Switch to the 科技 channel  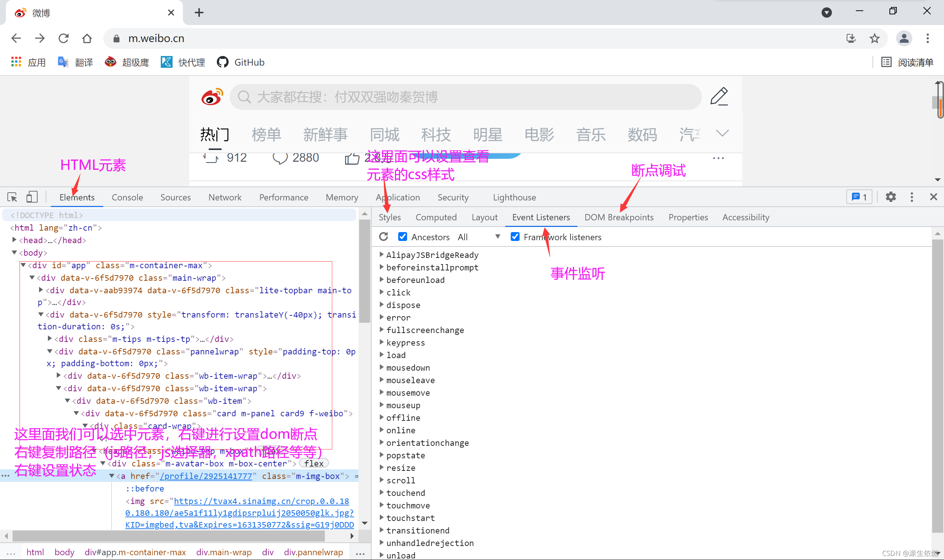pos(436,134)
